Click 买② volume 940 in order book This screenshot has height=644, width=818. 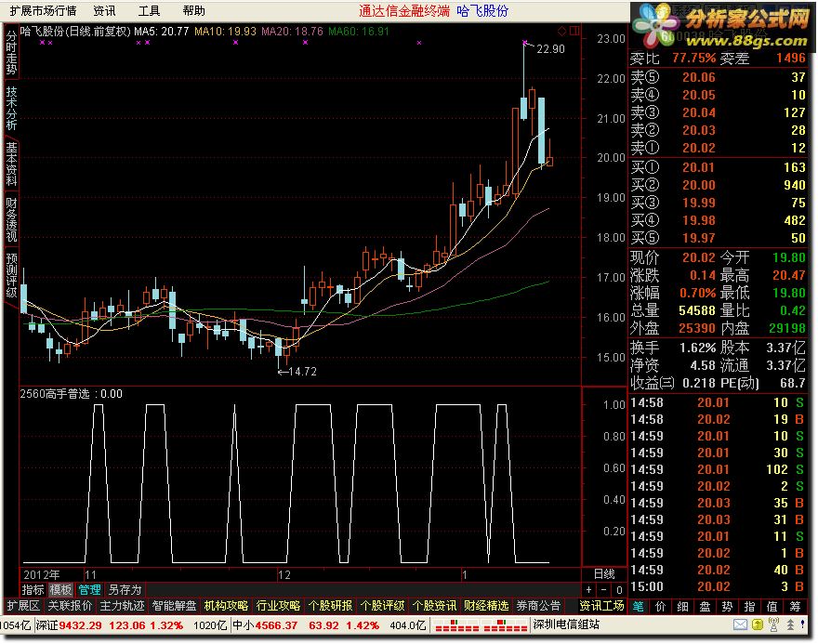pos(794,185)
